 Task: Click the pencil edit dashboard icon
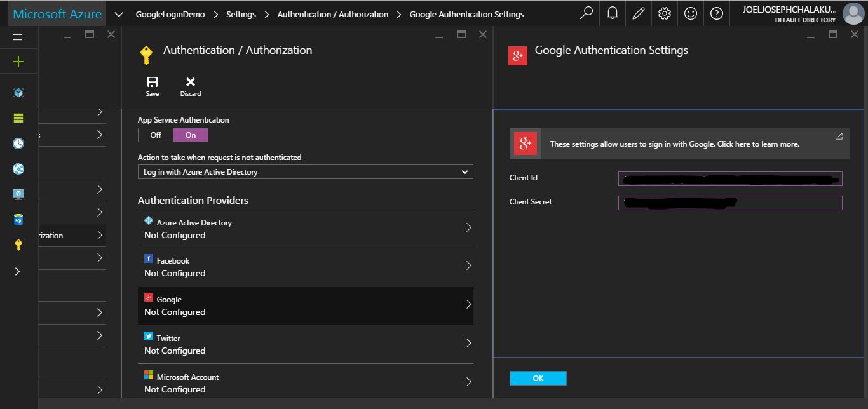(639, 13)
